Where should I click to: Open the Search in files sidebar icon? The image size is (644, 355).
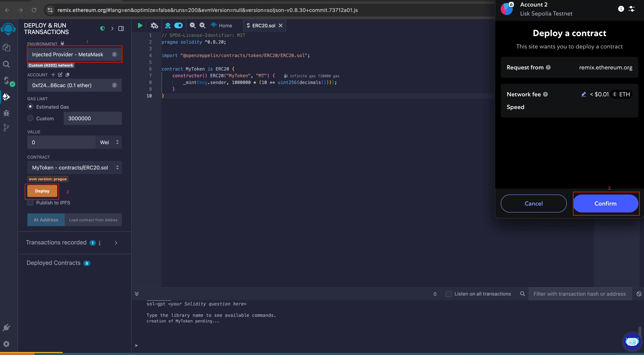[6, 64]
